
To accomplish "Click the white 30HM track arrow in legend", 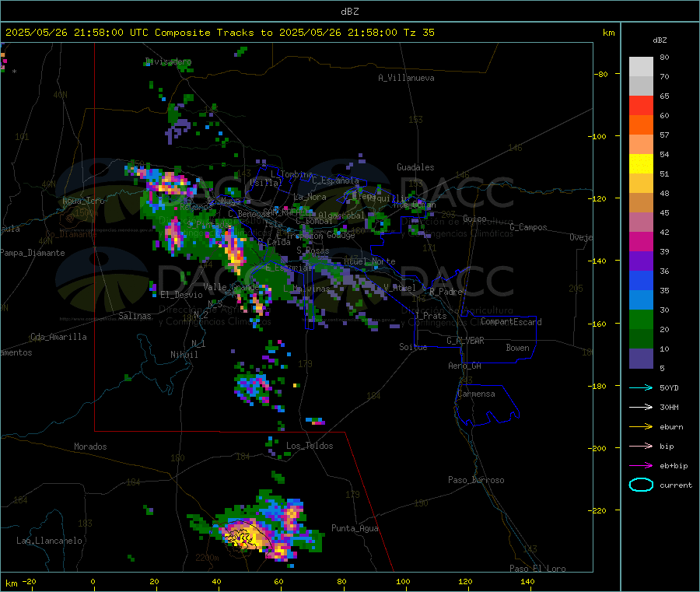I will (641, 407).
